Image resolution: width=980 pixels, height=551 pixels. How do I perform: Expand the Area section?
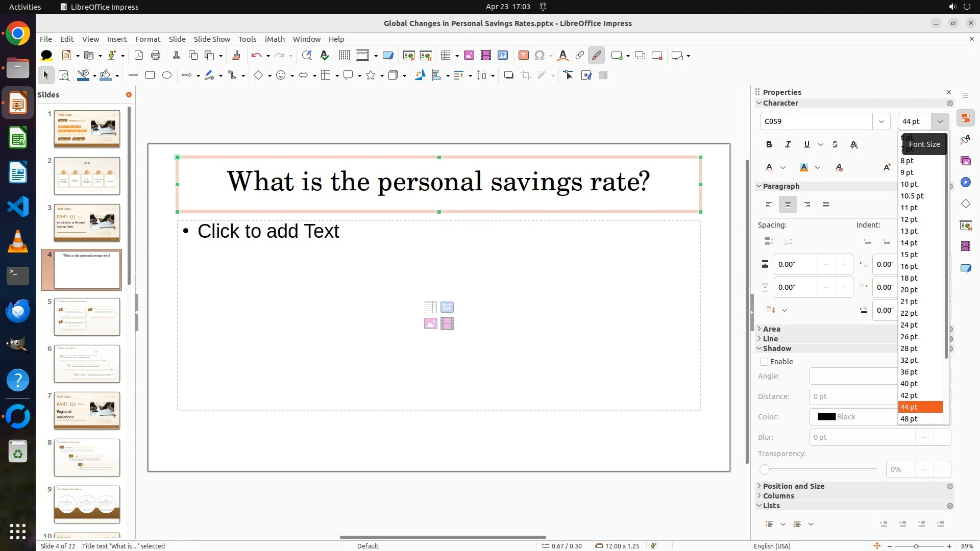point(771,329)
